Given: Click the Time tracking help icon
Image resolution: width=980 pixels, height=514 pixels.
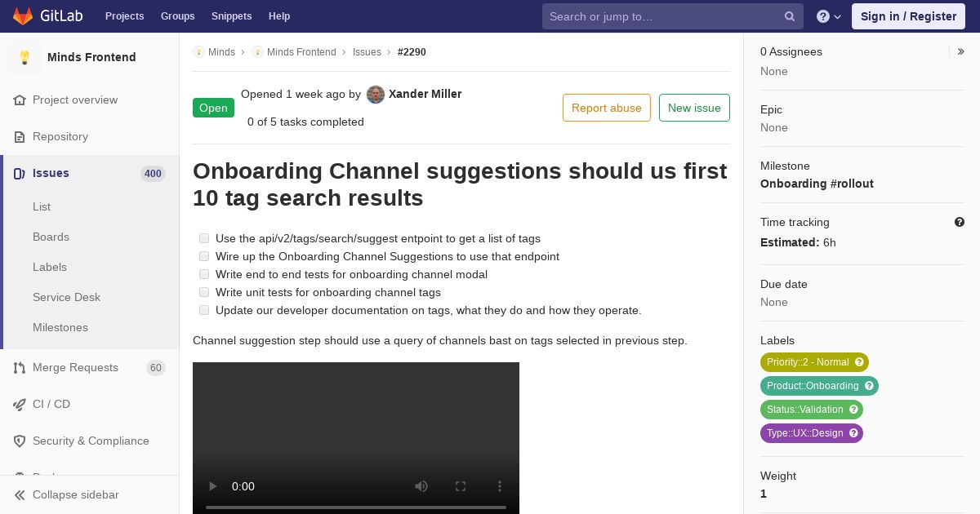Looking at the screenshot, I should coord(960,222).
